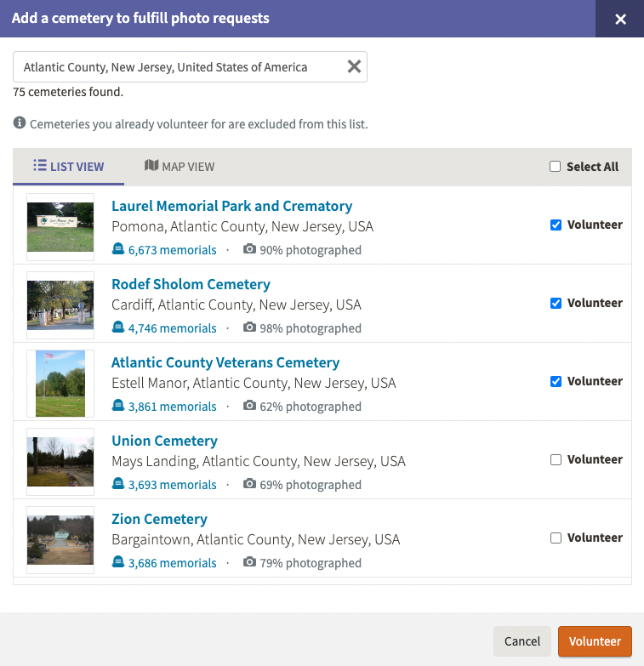
Task: Click 'Pomona, Atlantic County, New Jersey, USA' text
Action: (242, 226)
